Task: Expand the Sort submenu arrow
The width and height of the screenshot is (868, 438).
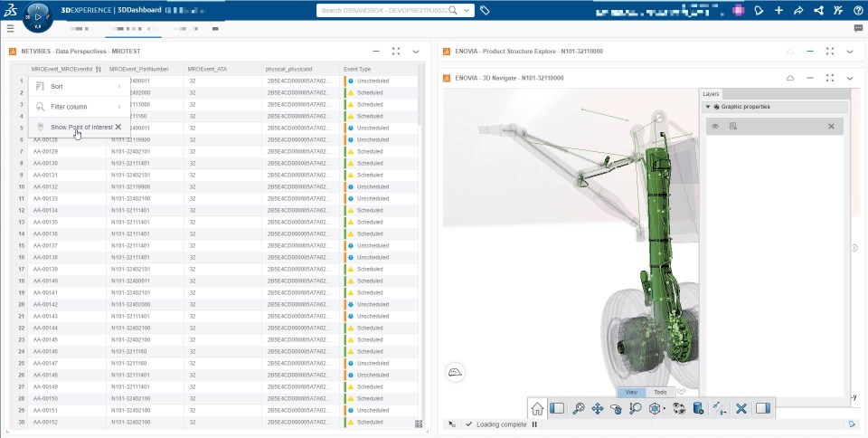Action: (x=119, y=86)
